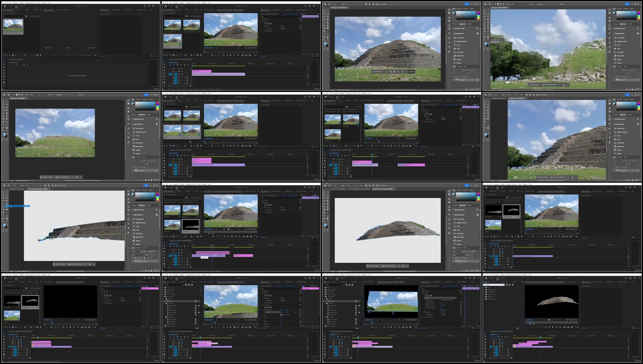This screenshot has height=364, width=643.
Task: Open Quick Export in the empty-timeline Premiere window
Action: 149,6
